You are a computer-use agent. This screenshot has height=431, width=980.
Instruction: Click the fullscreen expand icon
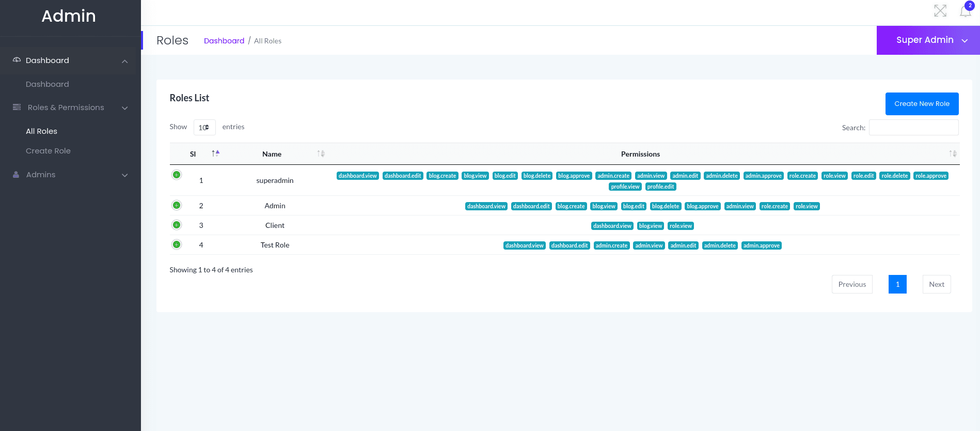(940, 11)
